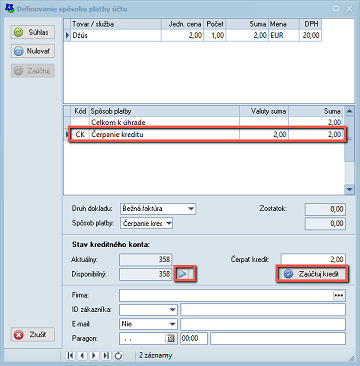Click the Paragon note text field
The image size is (360, 366).
click(278, 338)
